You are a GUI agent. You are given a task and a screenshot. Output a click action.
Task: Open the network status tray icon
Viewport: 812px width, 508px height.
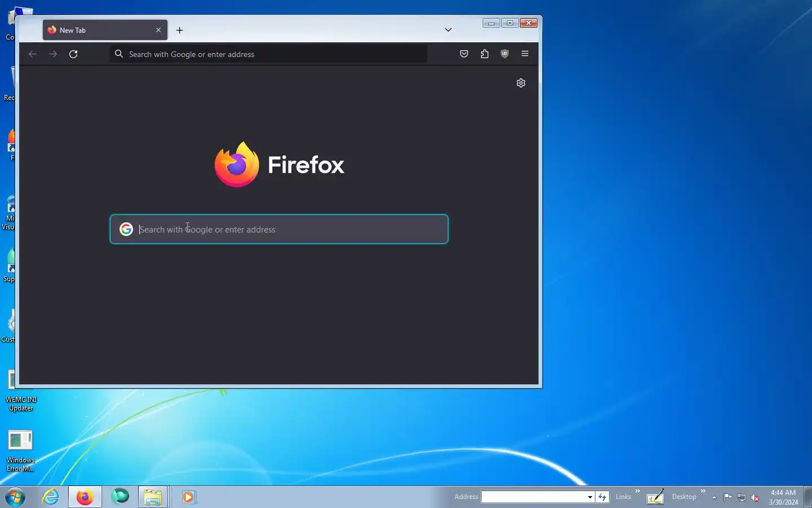click(742, 497)
